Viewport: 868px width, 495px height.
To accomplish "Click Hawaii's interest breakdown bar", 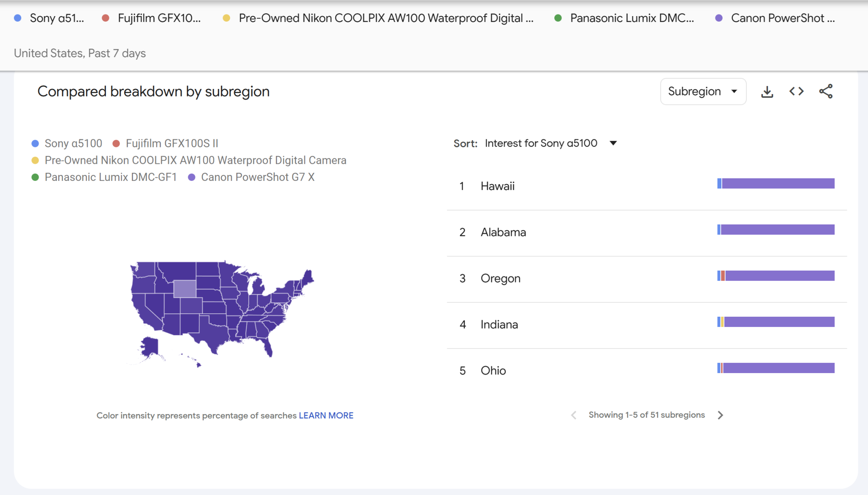I will pyautogui.click(x=776, y=183).
